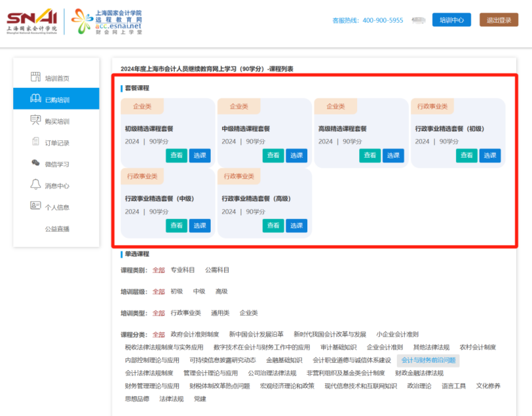
Task: Filter 培训层级 by 中级
Action: tap(199, 292)
